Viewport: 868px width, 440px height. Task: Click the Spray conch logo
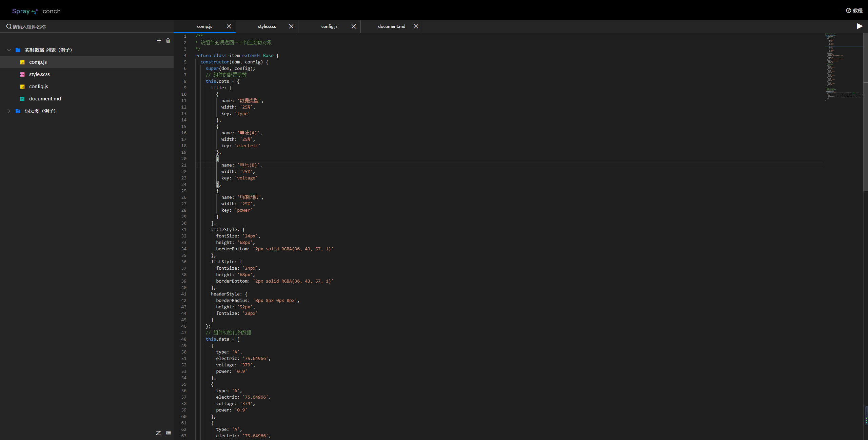pyautogui.click(x=36, y=11)
